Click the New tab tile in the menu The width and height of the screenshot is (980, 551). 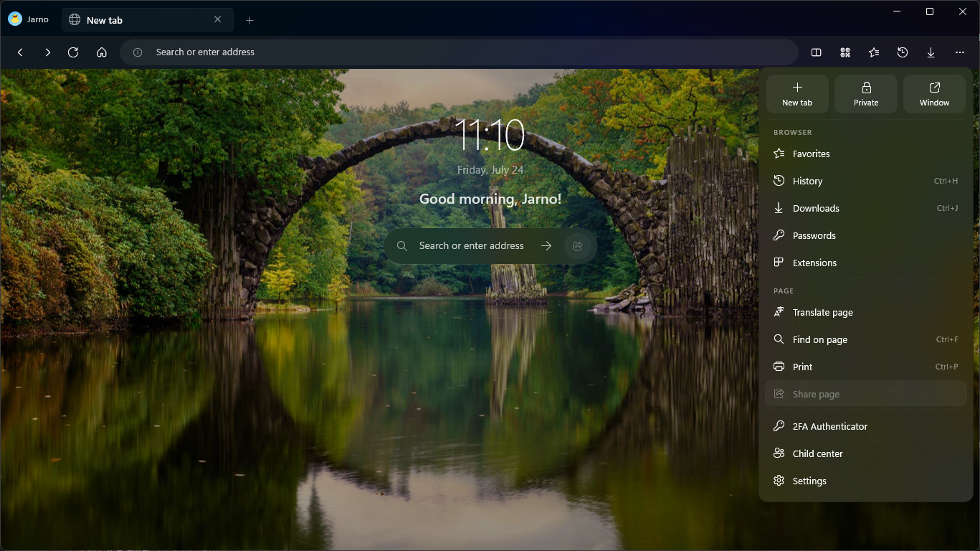[x=797, y=94]
